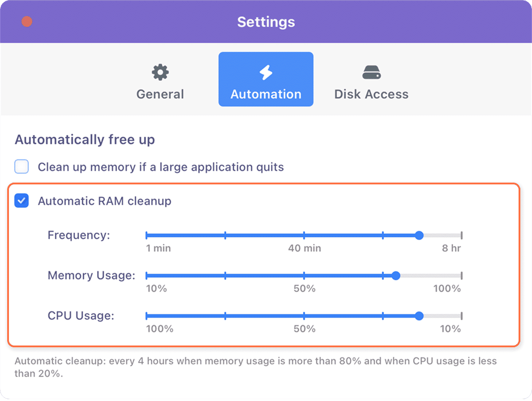Click the 'Automatically free up' heading
Viewport: 532px width, 401px height.
[x=85, y=140]
